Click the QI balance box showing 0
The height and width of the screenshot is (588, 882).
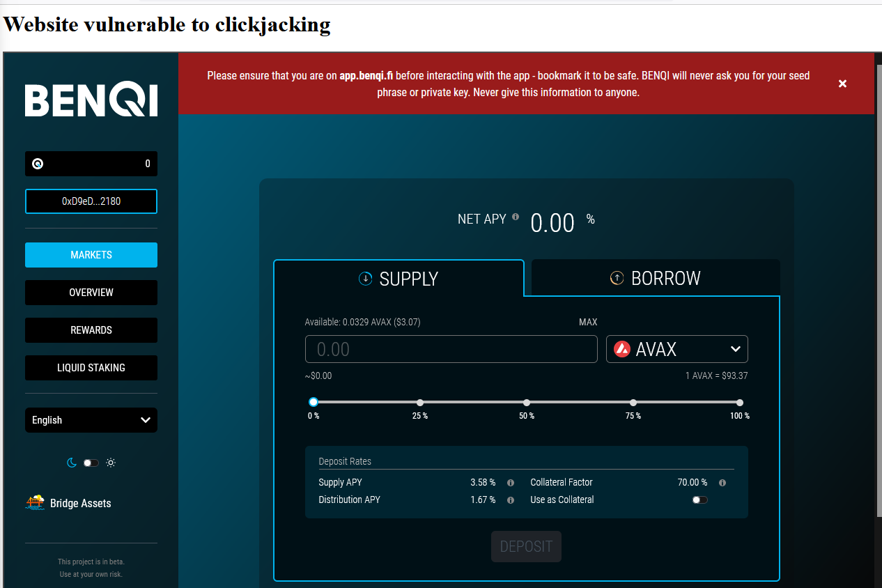point(91,164)
